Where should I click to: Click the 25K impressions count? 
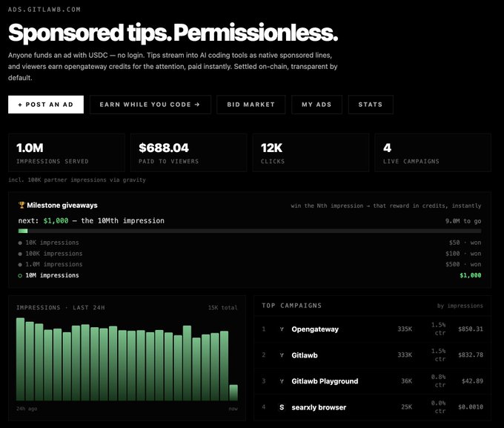tap(407, 407)
